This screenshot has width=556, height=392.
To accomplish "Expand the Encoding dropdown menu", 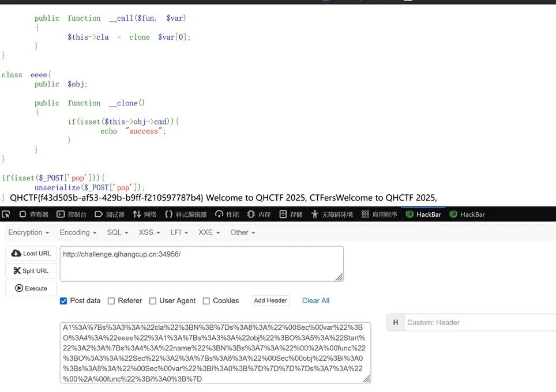I will click(78, 232).
